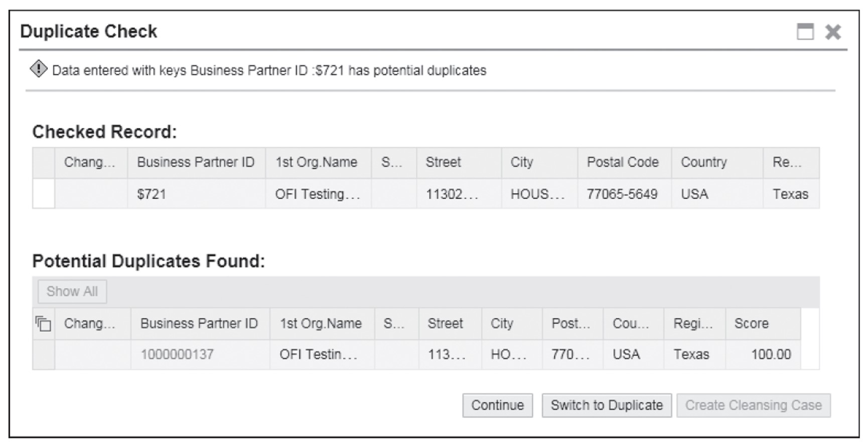Click the 1st Org.Name column header in duplicates table
This screenshot has width=868, height=447.
(322, 323)
